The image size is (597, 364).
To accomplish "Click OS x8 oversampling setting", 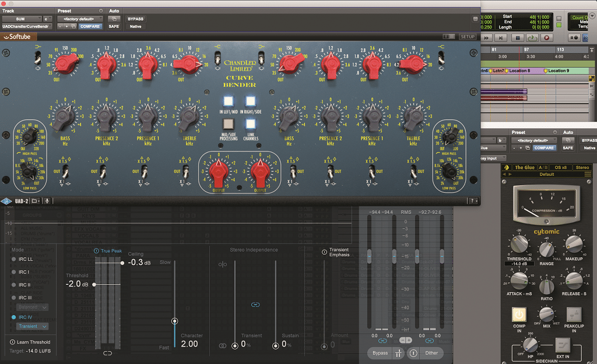I will tap(560, 167).
